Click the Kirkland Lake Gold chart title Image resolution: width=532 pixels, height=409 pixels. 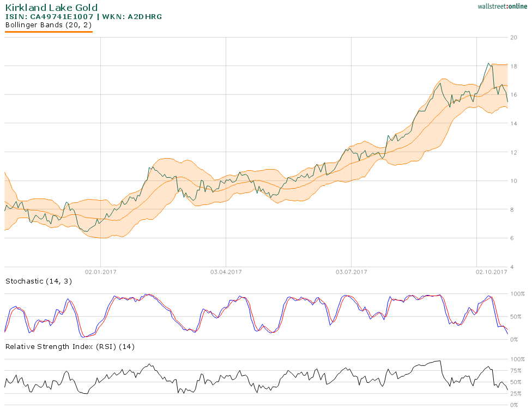coord(51,8)
